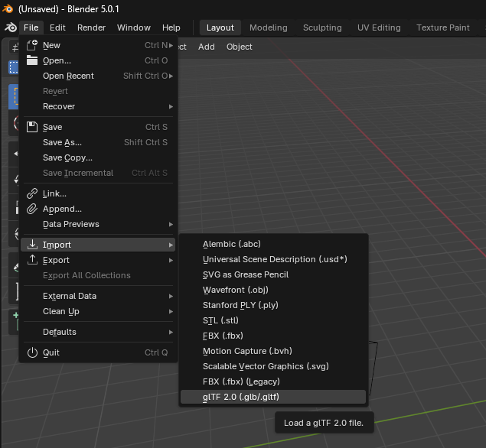This screenshot has width=486, height=448.
Task: Switch to the Modeling workspace tab
Action: pos(269,28)
